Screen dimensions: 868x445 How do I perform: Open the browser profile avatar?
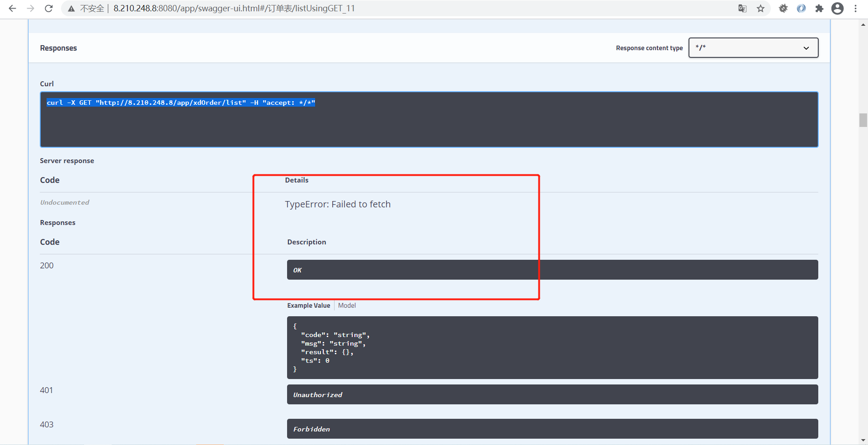[x=838, y=8]
